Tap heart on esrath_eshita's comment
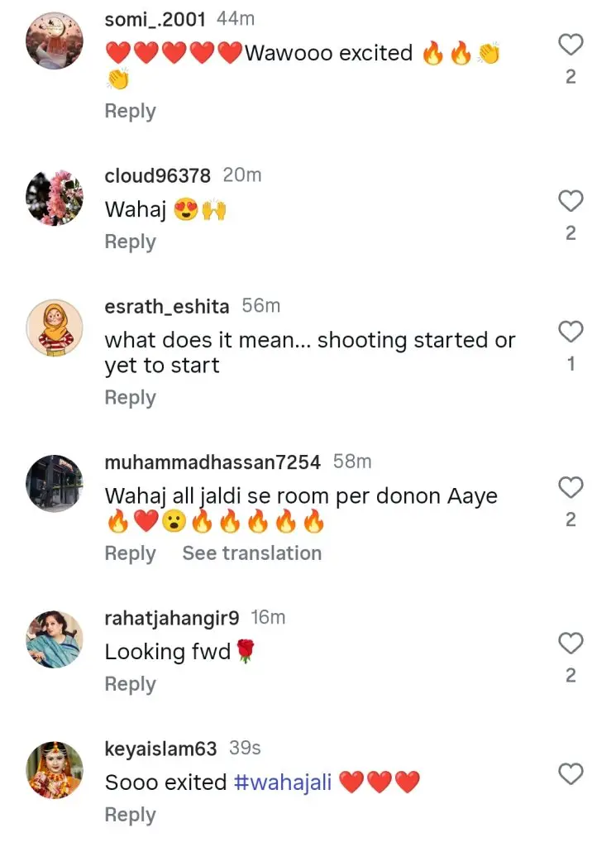616x847 pixels. 571,332
